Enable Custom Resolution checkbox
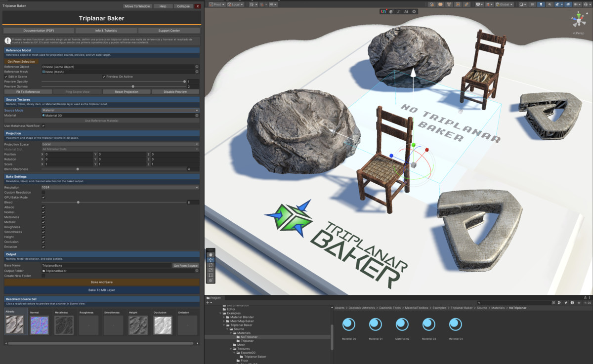593x364 pixels. 43,193
